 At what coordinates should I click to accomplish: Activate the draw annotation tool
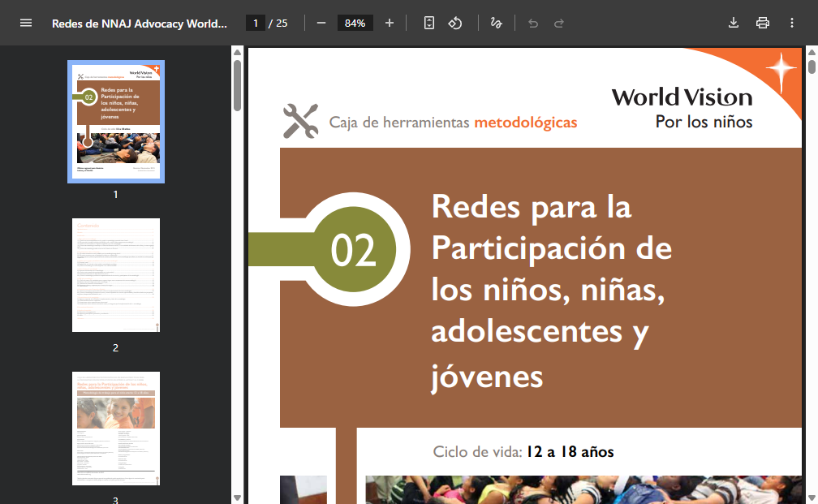(x=496, y=23)
